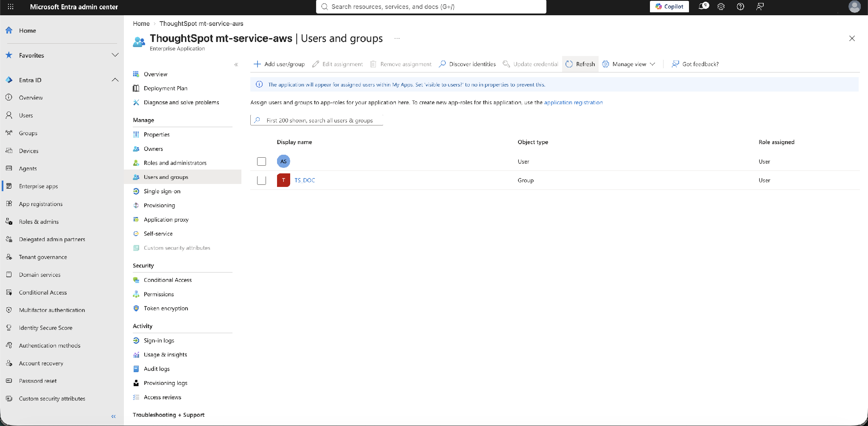This screenshot has height=426, width=868.
Task: Click Home breadcrumb link
Action: coord(141,24)
